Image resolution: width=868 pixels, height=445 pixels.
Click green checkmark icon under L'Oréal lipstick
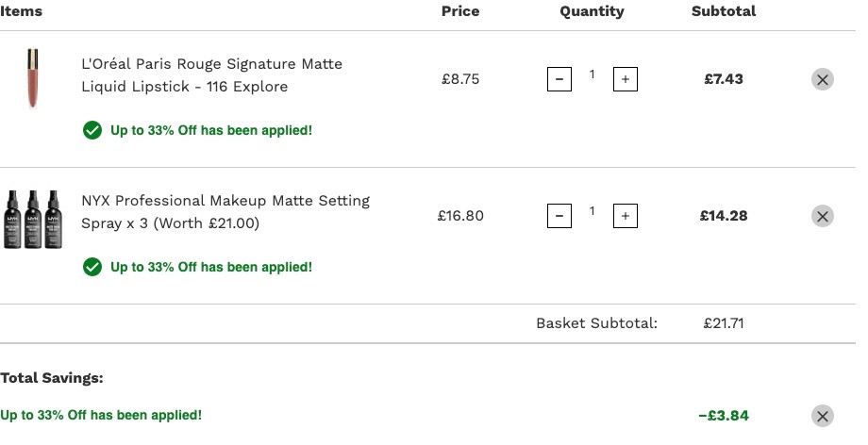point(92,131)
